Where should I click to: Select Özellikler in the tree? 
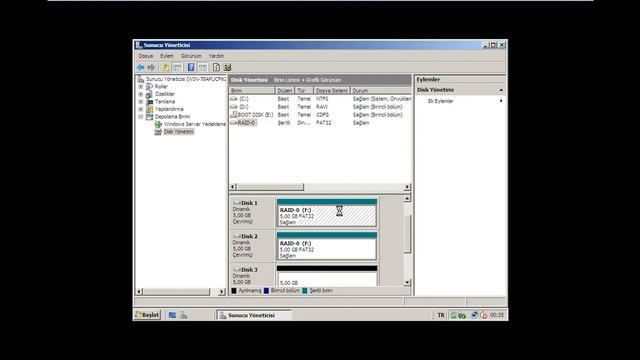tap(165, 94)
